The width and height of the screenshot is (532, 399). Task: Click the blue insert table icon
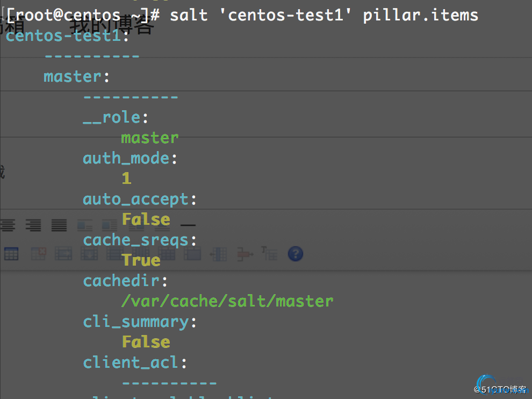(11, 254)
